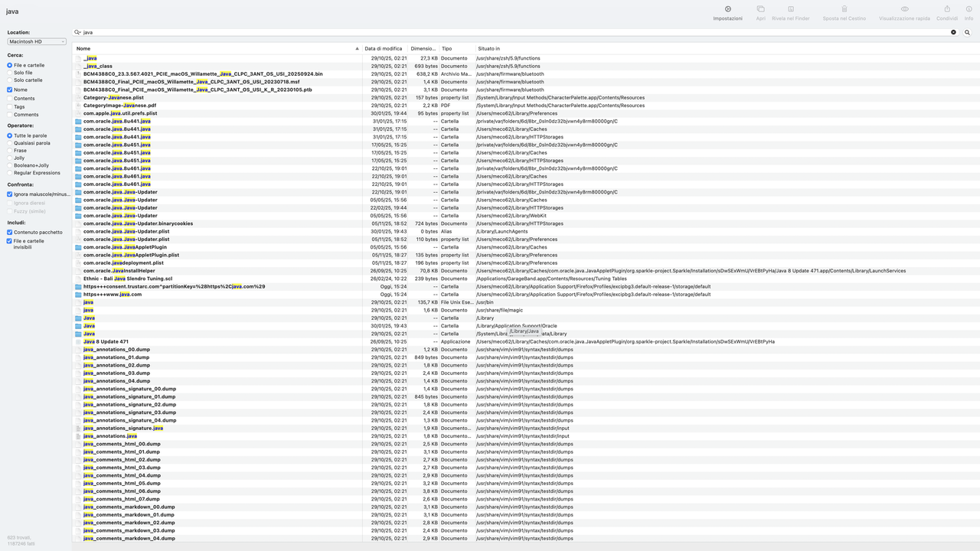Viewport: 980px width, 551px height.
Task: Clear the search with the X icon
Action: coord(952,32)
